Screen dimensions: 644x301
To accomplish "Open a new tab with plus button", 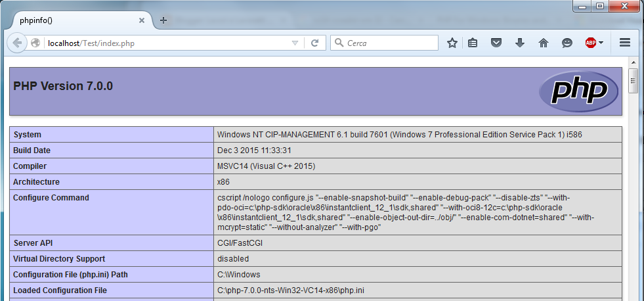I will 163,20.
